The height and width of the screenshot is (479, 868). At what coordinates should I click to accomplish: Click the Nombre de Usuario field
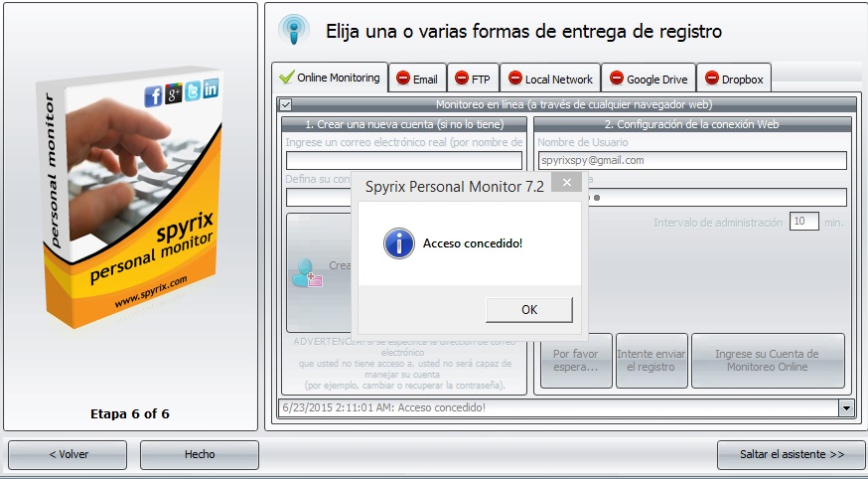(692, 161)
